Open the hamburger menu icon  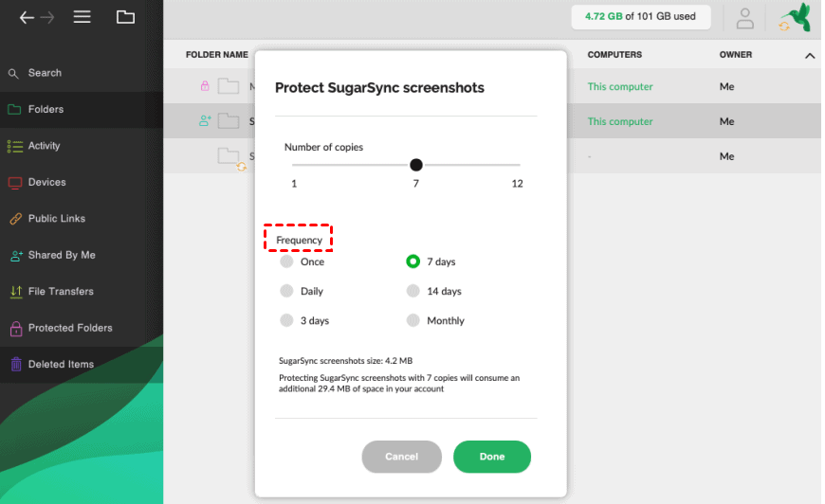click(x=82, y=17)
